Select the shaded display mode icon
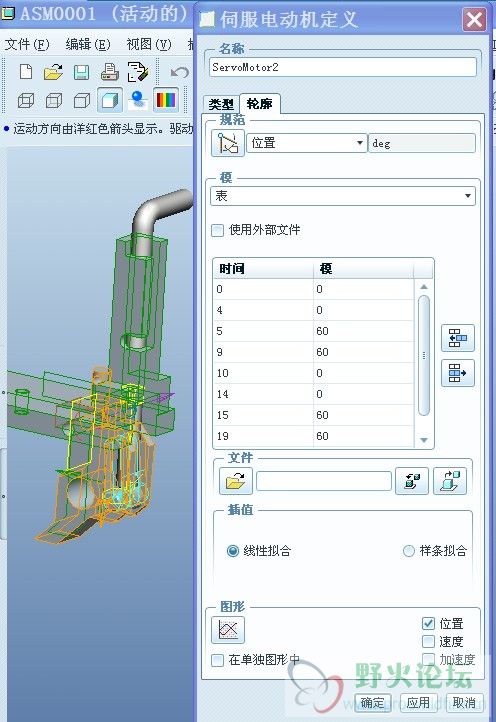This screenshot has height=722, width=496. tap(110, 99)
